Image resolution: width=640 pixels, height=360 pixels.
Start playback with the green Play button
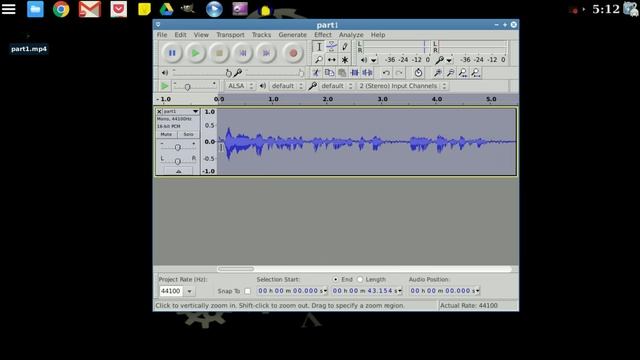point(196,53)
